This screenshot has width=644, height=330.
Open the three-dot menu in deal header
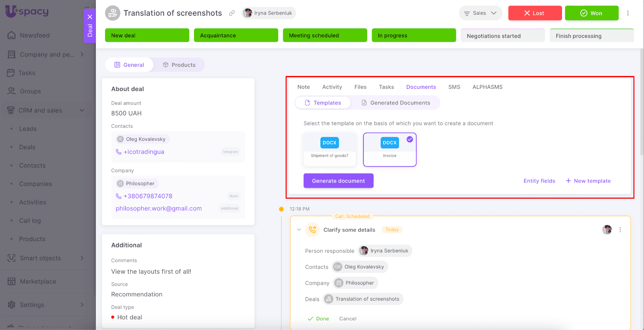(627, 13)
